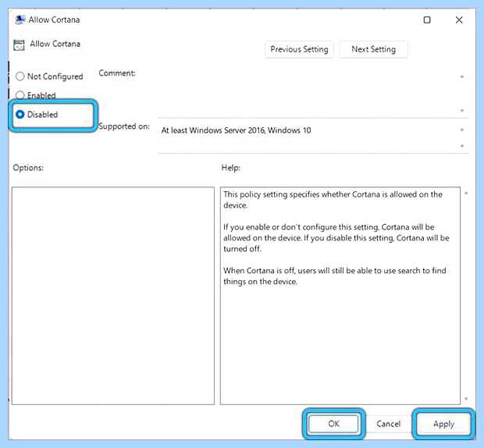The height and width of the screenshot is (448, 484).
Task: Click the Allow Cortana title bar icon
Action: [20, 20]
